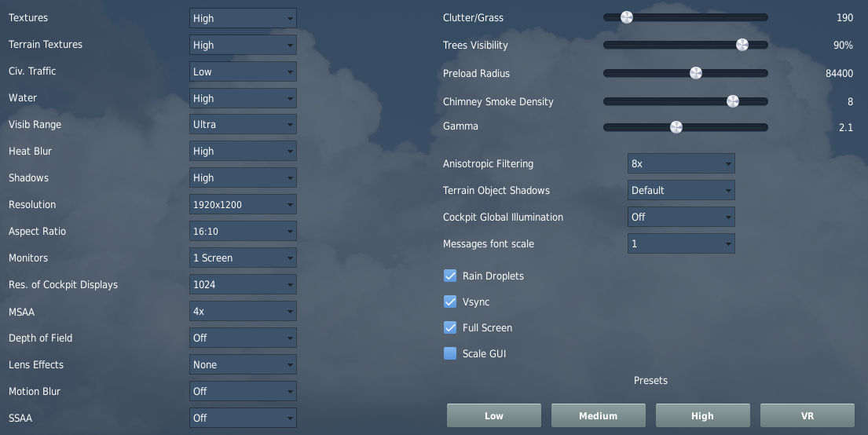868x435 pixels.
Task: Click the Clutter/Grass slider handle
Action: [x=627, y=17]
